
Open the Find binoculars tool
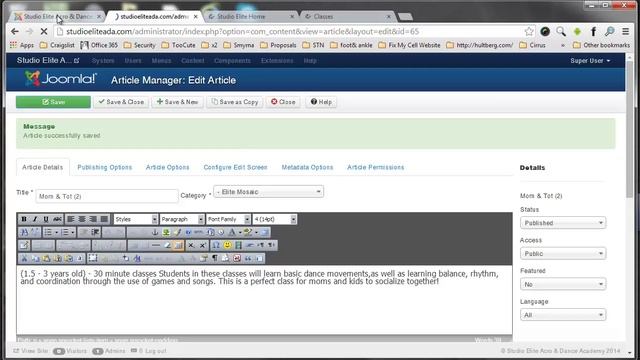(x=24, y=232)
